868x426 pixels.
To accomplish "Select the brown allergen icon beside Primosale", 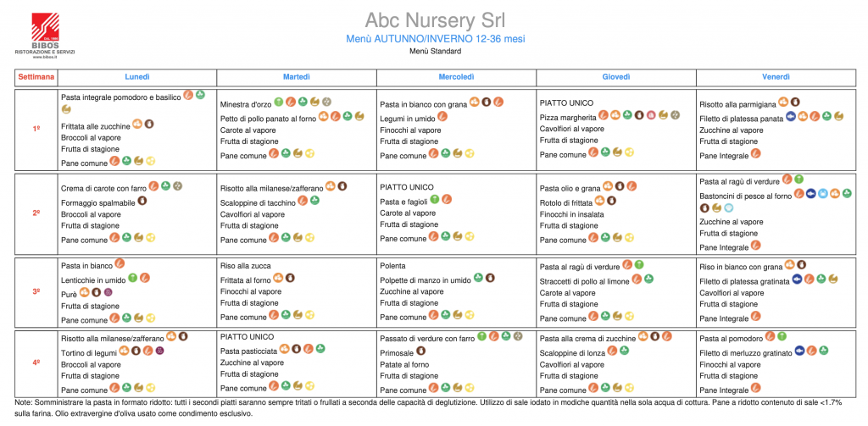I will pyautogui.click(x=421, y=351).
